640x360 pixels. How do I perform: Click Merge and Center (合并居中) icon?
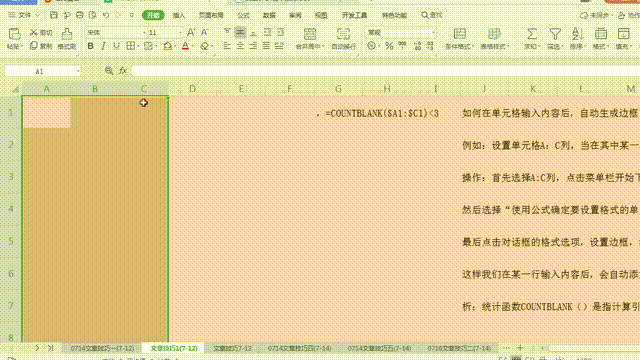[310, 34]
